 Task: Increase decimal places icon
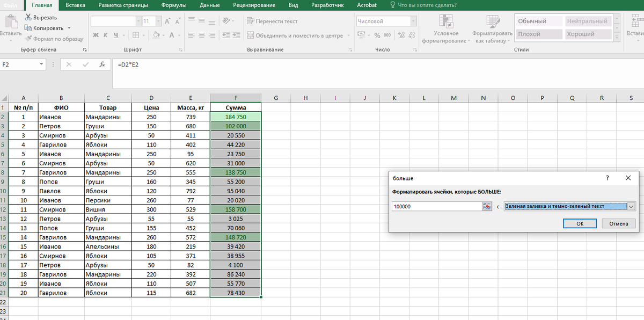click(401, 35)
